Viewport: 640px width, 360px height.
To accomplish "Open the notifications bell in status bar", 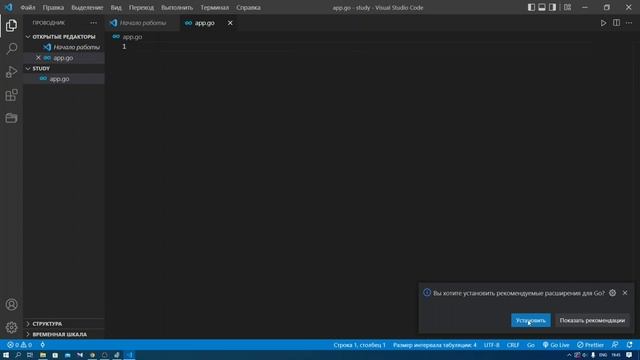I will [629, 345].
